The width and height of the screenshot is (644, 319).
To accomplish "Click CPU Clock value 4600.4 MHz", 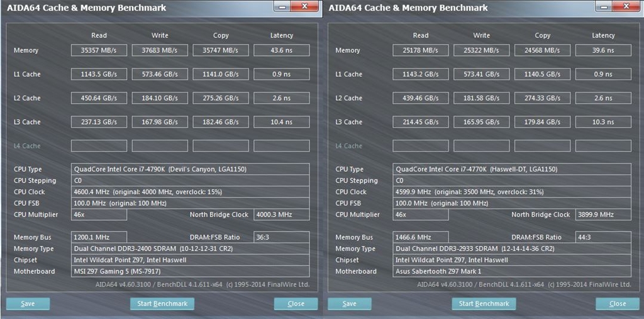I will (x=190, y=191).
